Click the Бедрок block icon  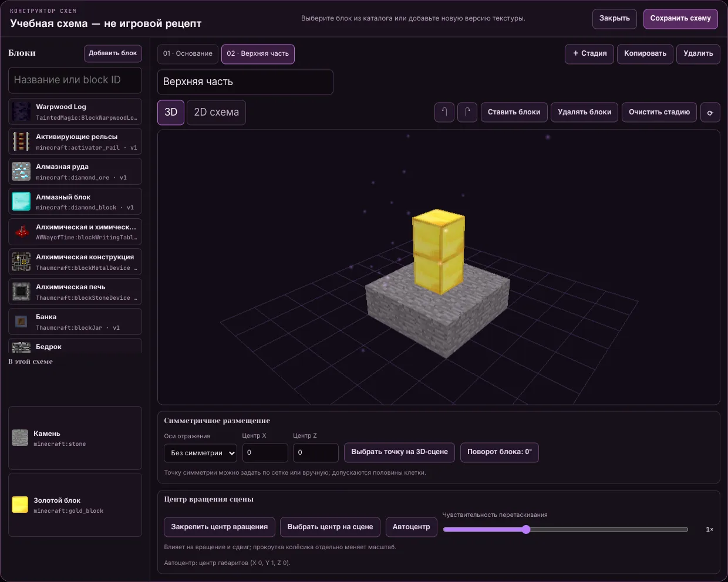(x=21, y=347)
